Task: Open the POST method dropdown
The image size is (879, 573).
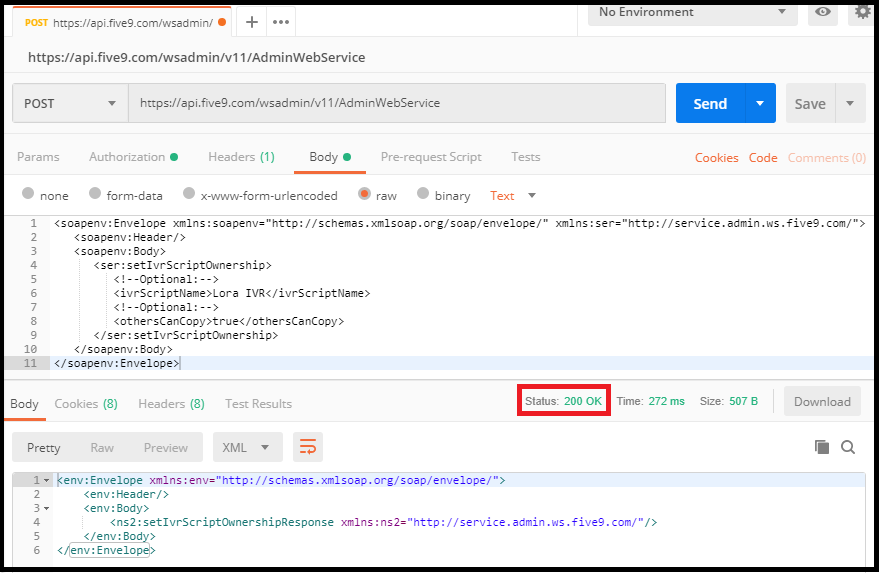Action: (70, 103)
